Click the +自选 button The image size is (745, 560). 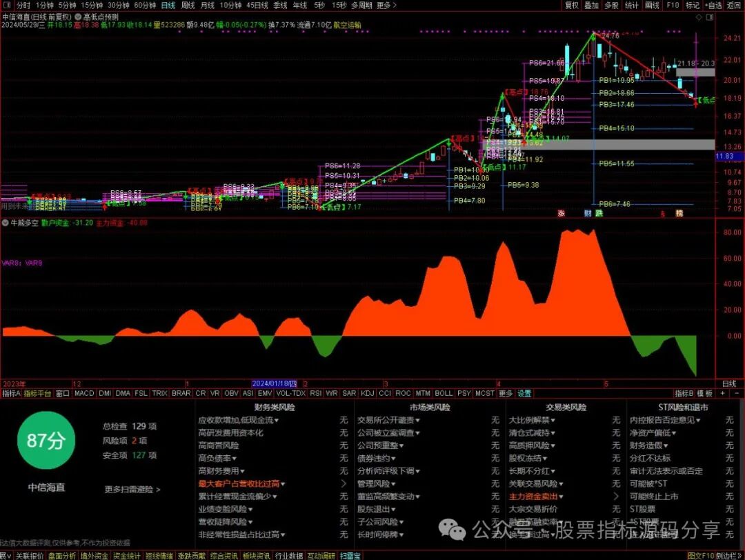[713, 6]
